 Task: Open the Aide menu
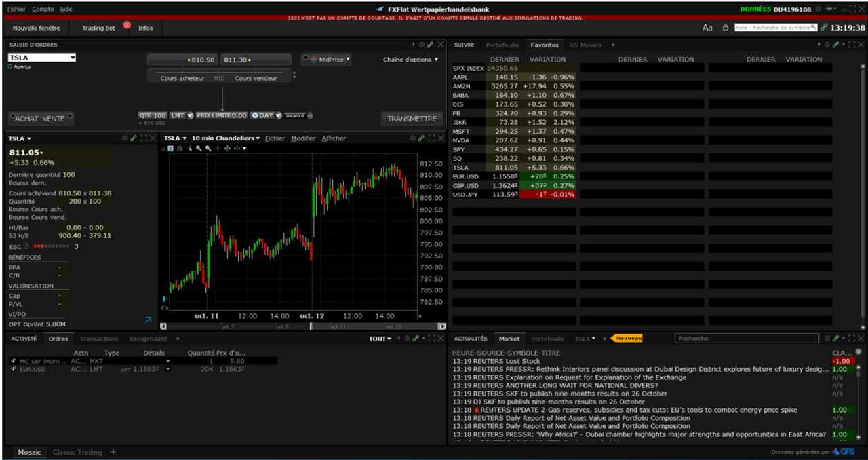pyautogui.click(x=66, y=9)
